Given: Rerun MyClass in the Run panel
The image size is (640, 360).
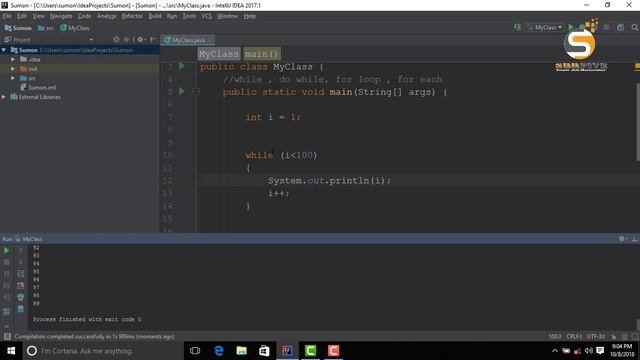Looking at the screenshot, I should coord(7,250).
